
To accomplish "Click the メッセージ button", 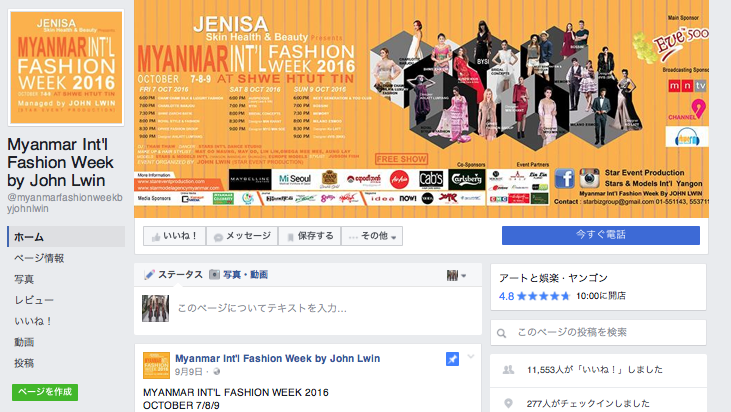I will (242, 236).
